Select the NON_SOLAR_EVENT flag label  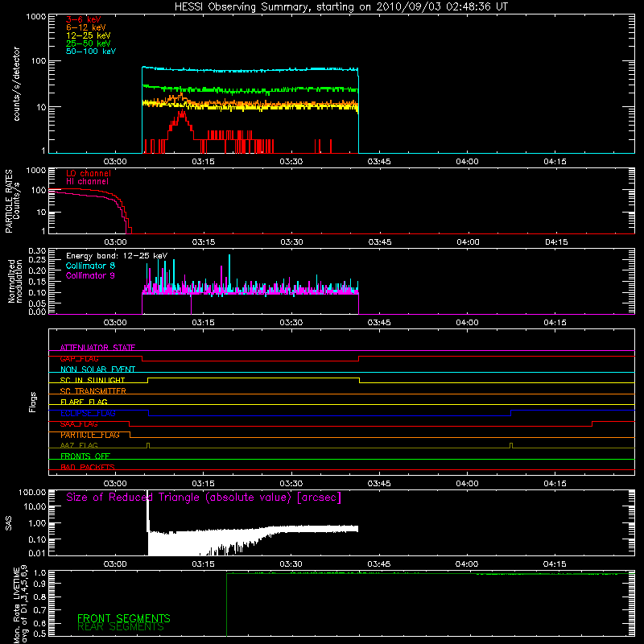click(97, 369)
